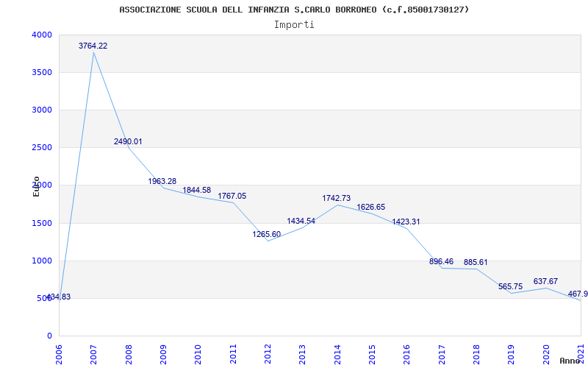
Task: Click x-axis year 2013
Action: coord(303,354)
